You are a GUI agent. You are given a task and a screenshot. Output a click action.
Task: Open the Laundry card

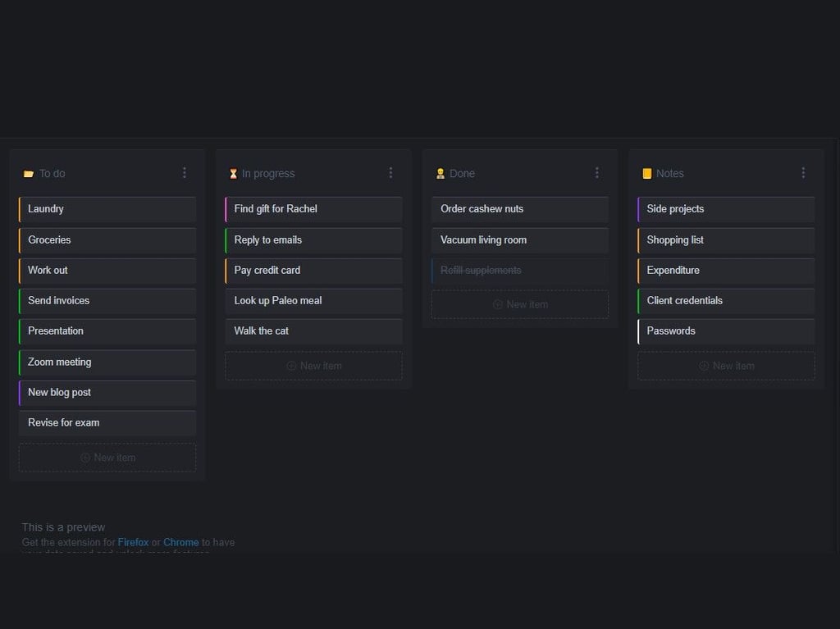(107, 209)
